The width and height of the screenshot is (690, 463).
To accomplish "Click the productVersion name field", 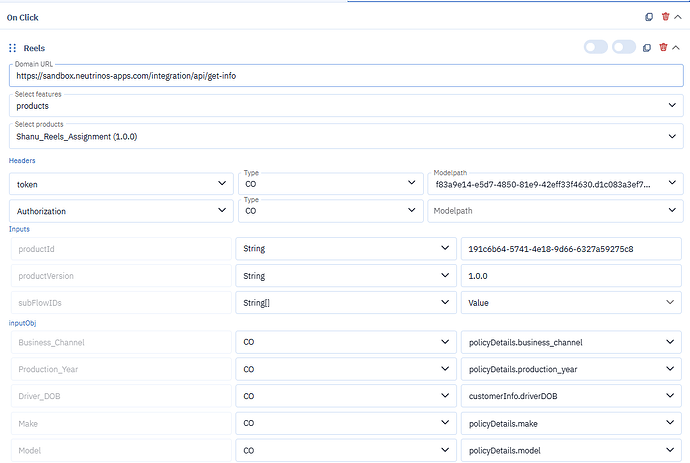I will [121, 276].
